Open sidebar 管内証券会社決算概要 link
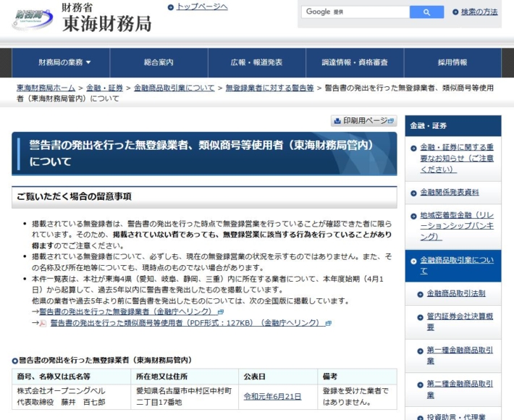The image size is (514, 420). point(460,322)
